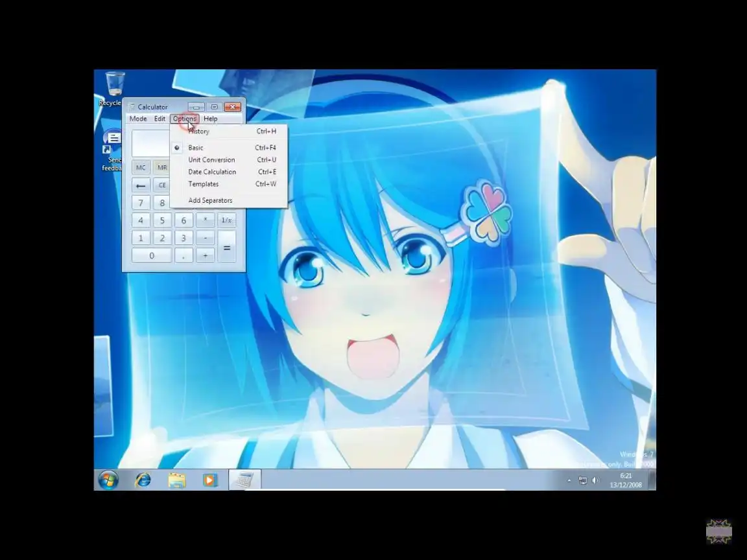Click the taskbar clock showing 6:21
Screen dimensions: 747x560
tap(626, 480)
